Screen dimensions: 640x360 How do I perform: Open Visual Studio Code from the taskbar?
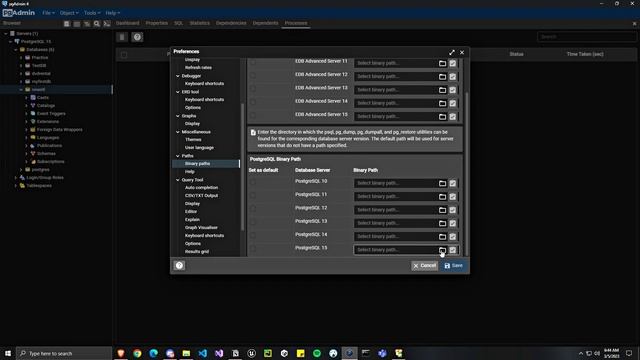click(203, 353)
